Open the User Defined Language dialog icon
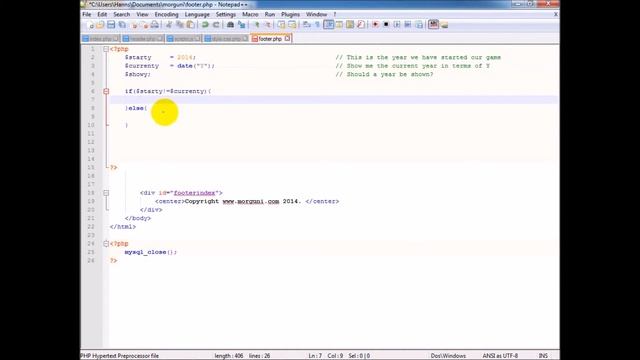Screen dimensions: 640x360 click(339, 25)
